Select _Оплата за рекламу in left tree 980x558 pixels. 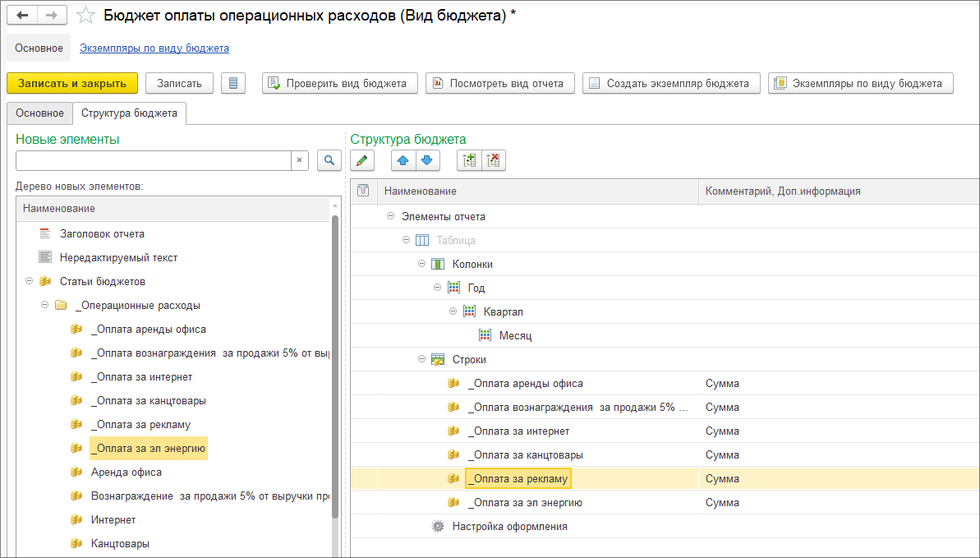click(x=140, y=424)
